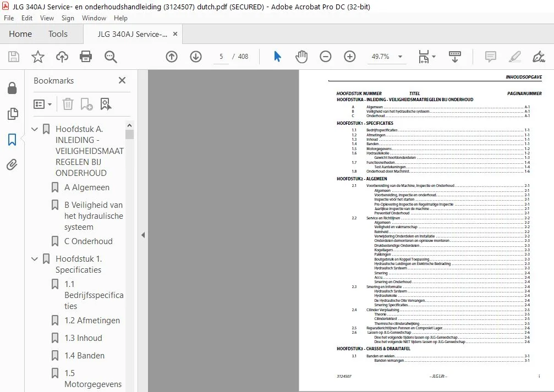The width and height of the screenshot is (554, 392).
Task: Zoom in with the plus button
Action: tap(350, 57)
